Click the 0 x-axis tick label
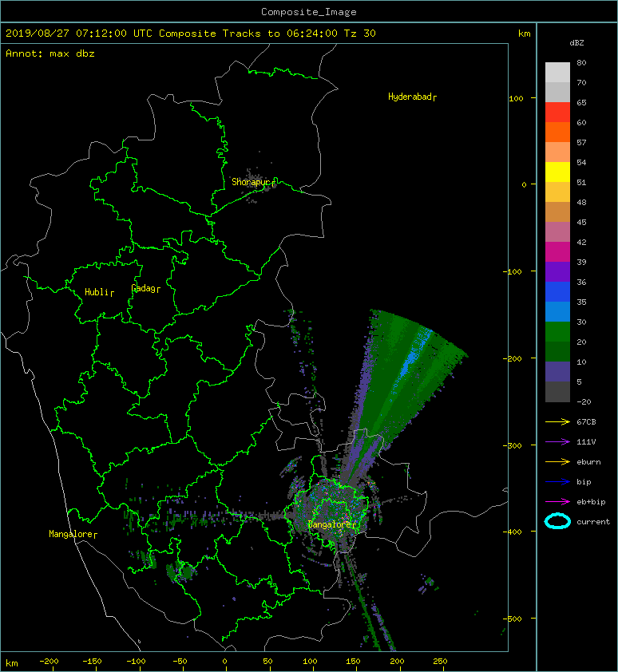Screen dimensions: 618x672 click(x=224, y=662)
